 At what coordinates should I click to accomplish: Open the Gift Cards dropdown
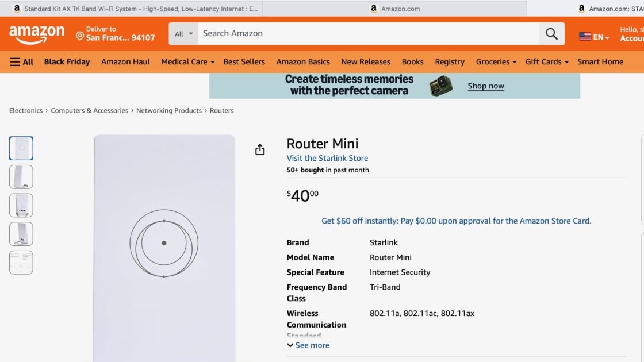tap(546, 62)
